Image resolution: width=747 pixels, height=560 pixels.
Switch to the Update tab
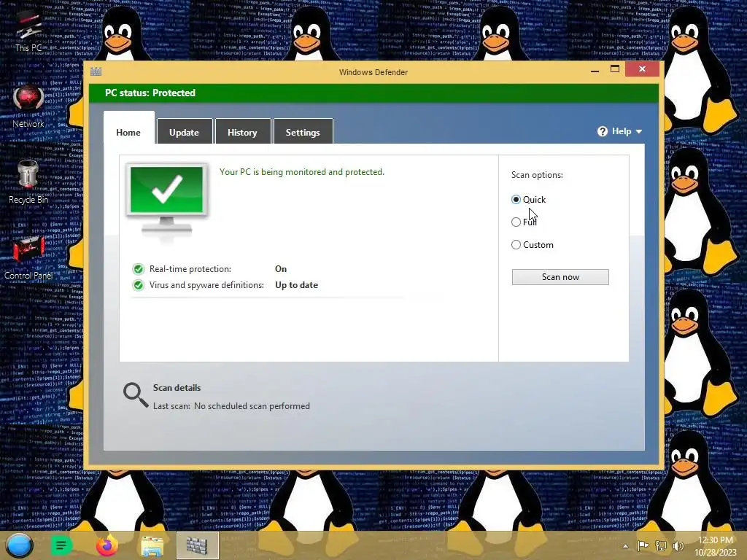[185, 133]
